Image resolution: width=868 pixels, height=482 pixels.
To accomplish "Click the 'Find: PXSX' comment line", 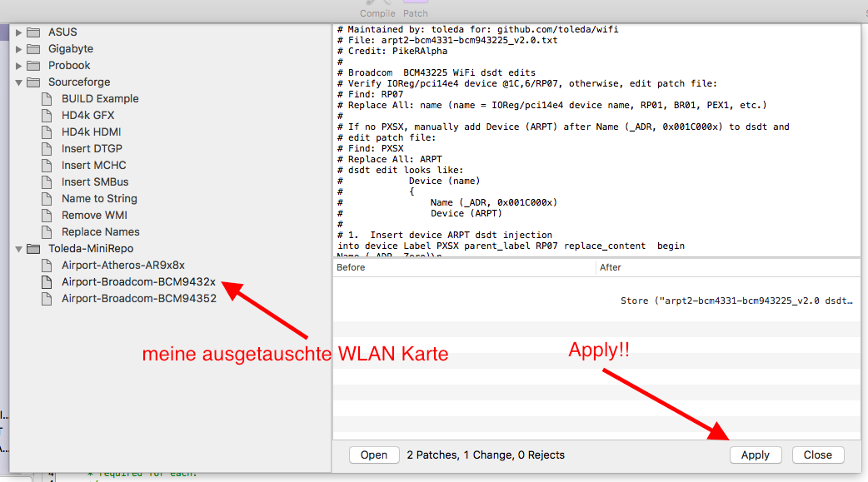I will tap(371, 148).
